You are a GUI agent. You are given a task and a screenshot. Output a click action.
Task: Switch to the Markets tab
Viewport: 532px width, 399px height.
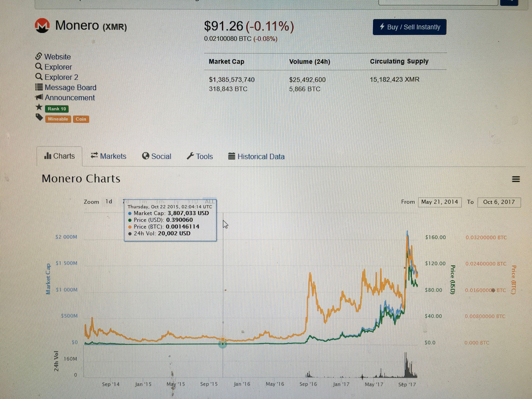tap(108, 156)
